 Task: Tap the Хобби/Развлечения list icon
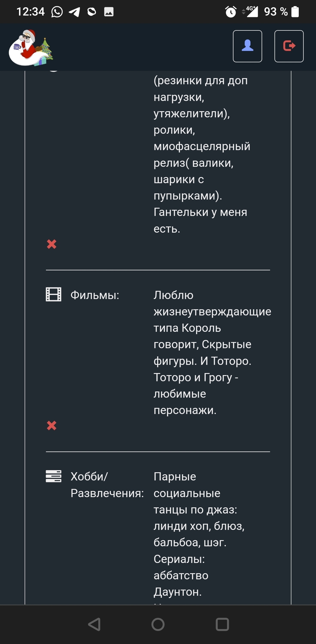(x=54, y=476)
